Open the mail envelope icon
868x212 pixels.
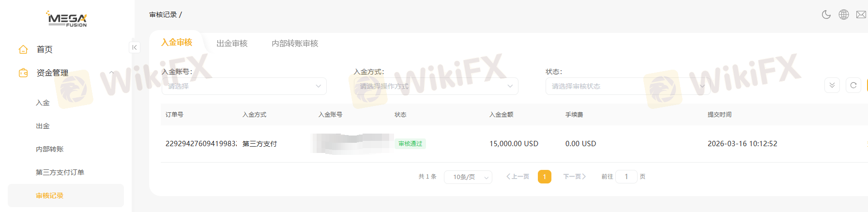tap(861, 15)
